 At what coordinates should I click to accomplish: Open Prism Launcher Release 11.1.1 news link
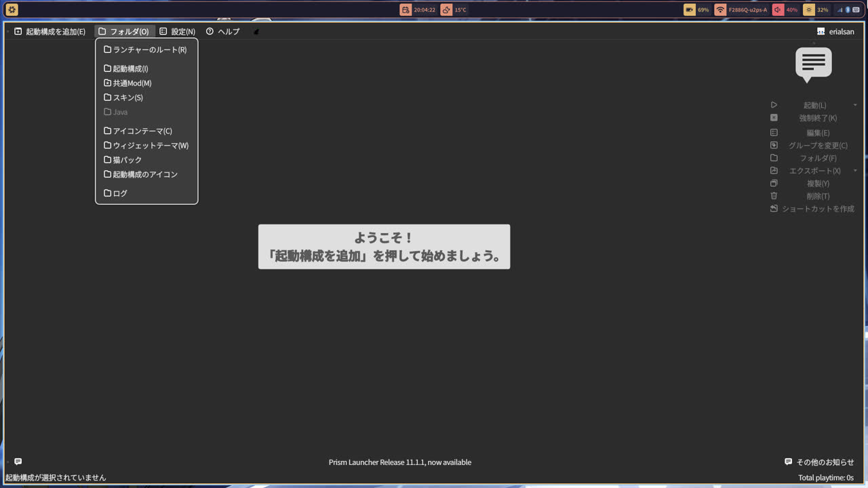click(400, 462)
